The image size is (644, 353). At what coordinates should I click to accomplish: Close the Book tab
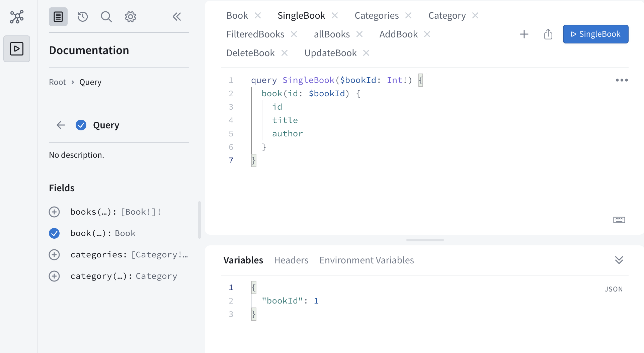[258, 15]
